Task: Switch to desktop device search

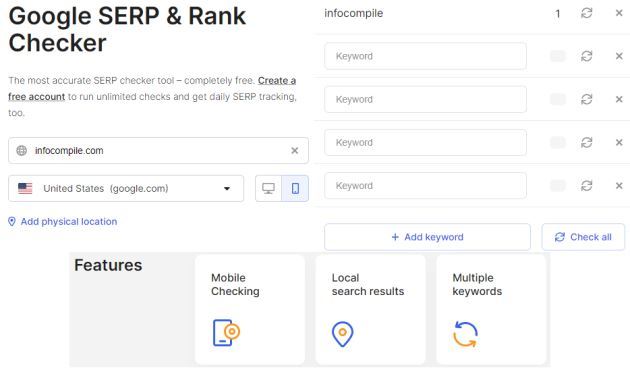Action: pos(268,188)
